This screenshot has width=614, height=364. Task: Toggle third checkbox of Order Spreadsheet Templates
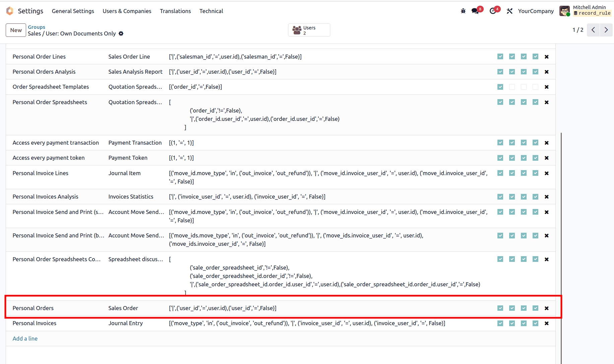[x=524, y=87]
